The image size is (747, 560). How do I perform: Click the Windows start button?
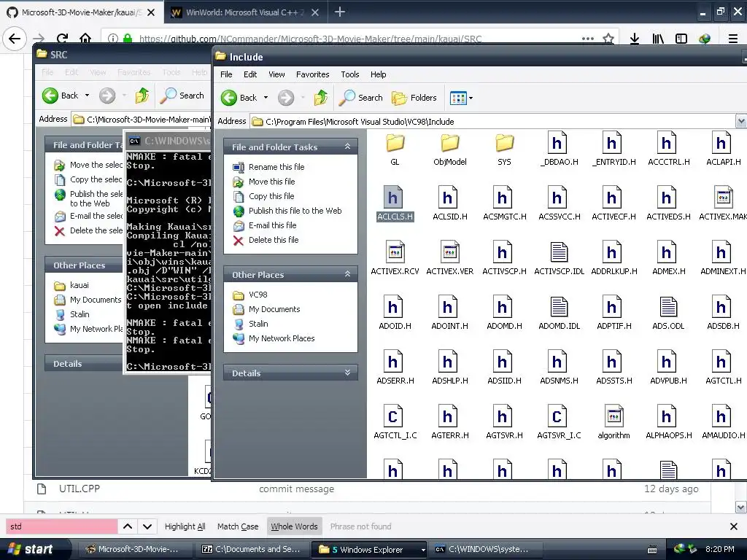coord(31,550)
